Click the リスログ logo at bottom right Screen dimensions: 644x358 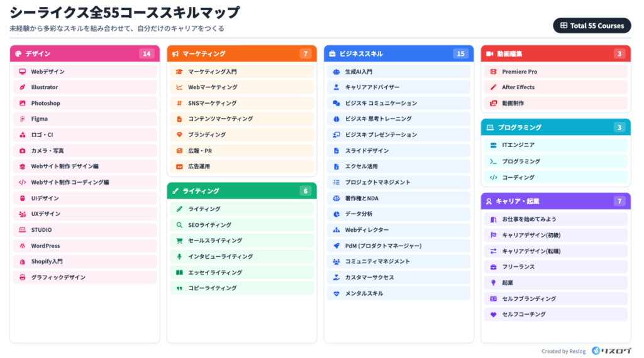click(611, 351)
